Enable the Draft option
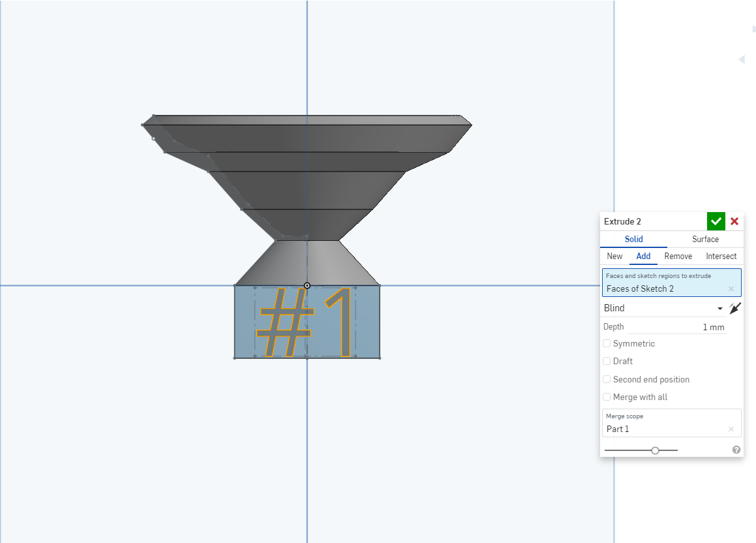This screenshot has height=543, width=756. pyautogui.click(x=607, y=361)
